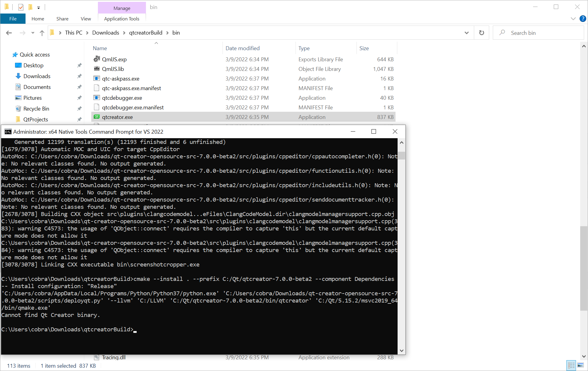Click the qtcdebugger.exe application icon

coord(96,98)
